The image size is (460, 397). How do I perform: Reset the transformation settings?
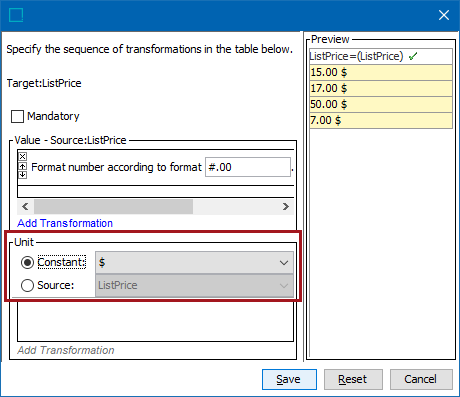[353, 379]
